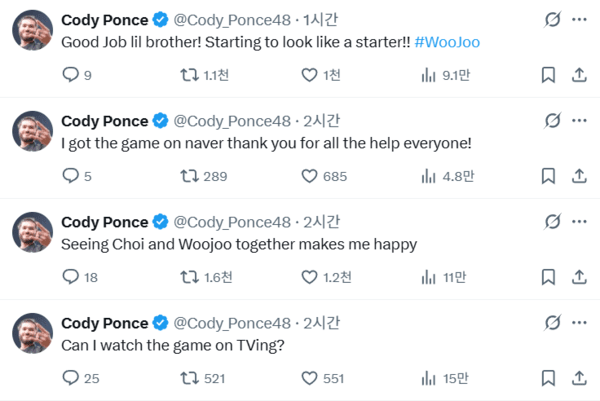The image size is (600, 401).
Task: Like the "Good Job lil brother" tweet
Action: (309, 75)
